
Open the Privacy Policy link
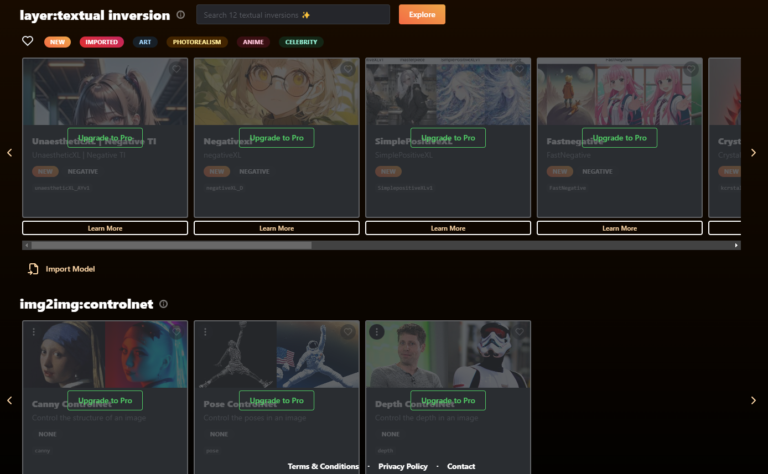pyautogui.click(x=403, y=466)
